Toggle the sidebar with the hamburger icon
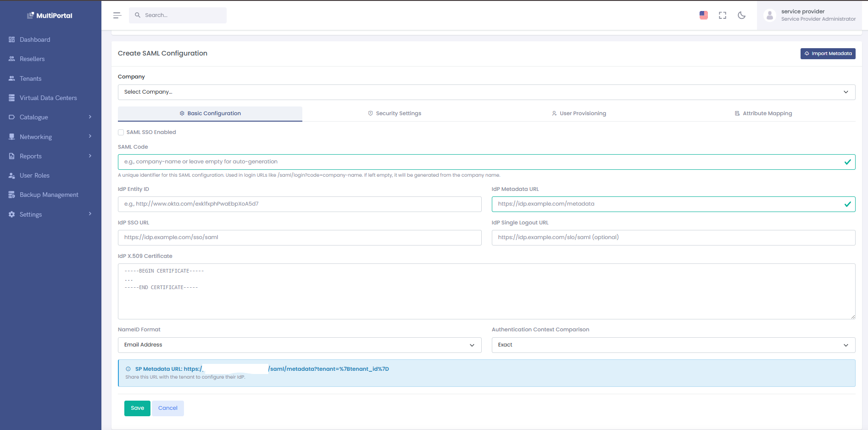The image size is (868, 430). point(117,15)
